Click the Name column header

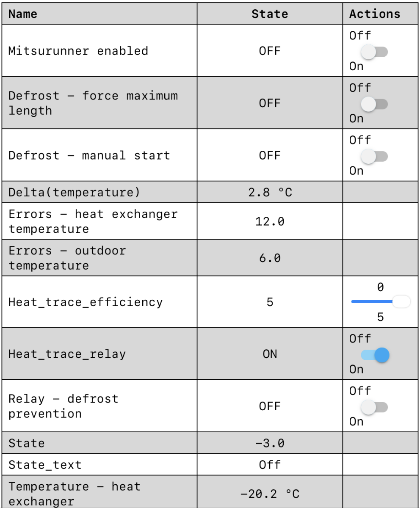[x=23, y=14]
